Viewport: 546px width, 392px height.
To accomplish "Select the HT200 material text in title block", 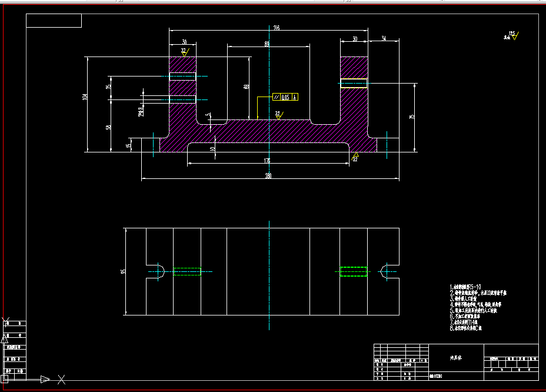I will (436, 376).
